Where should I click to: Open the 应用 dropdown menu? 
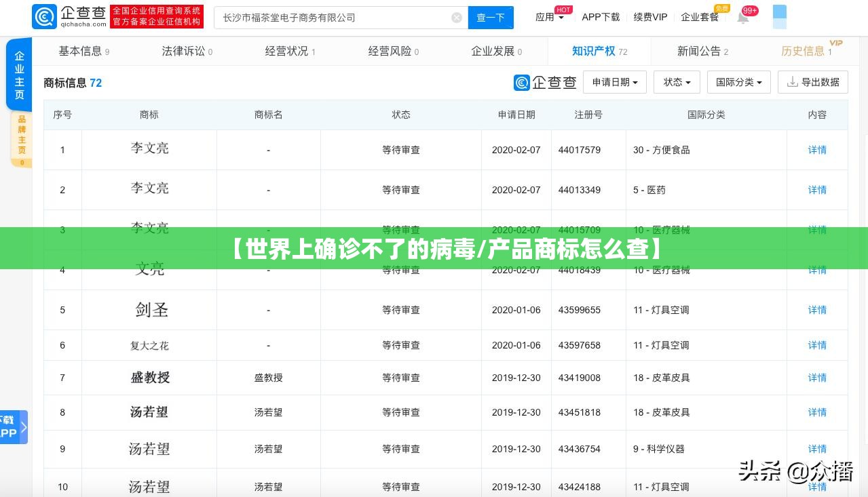(550, 17)
